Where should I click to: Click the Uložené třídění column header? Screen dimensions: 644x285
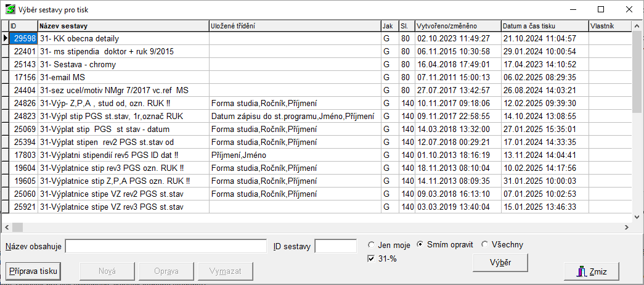(x=295, y=26)
